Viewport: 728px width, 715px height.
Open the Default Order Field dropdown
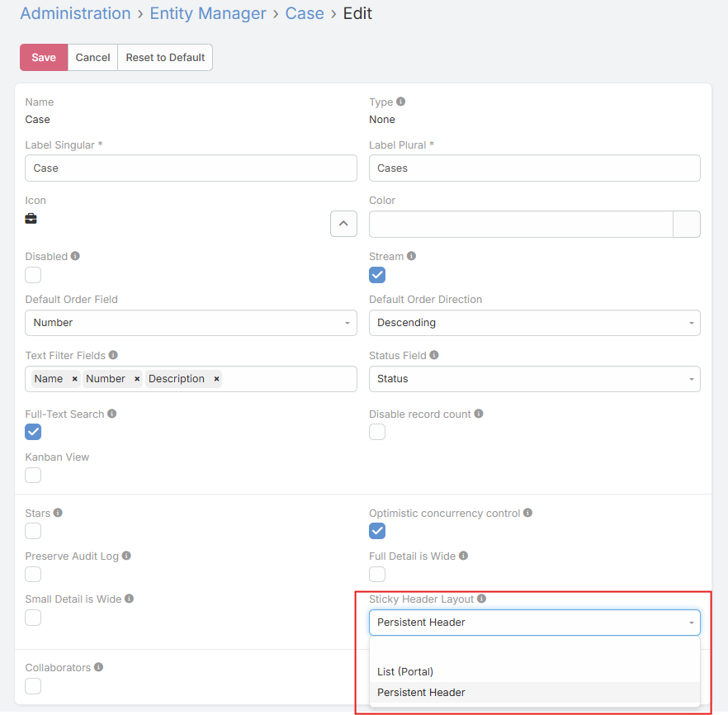click(191, 323)
